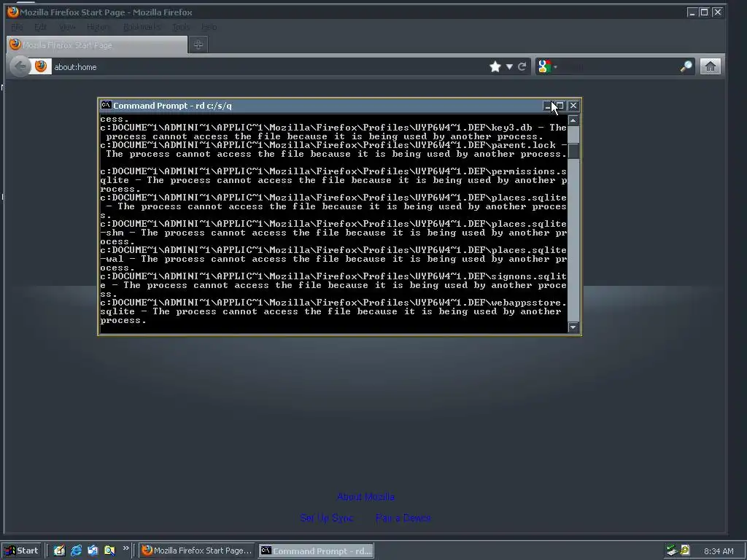747x560 pixels.
Task: Click the Set Up Sync link
Action: (327, 518)
